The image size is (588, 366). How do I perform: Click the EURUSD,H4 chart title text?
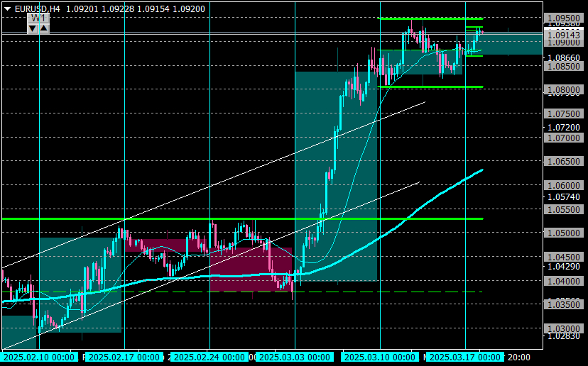tap(37, 9)
